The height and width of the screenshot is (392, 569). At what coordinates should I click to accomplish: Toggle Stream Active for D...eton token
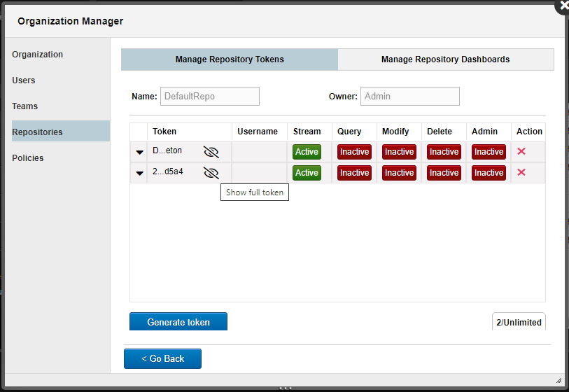(x=307, y=152)
